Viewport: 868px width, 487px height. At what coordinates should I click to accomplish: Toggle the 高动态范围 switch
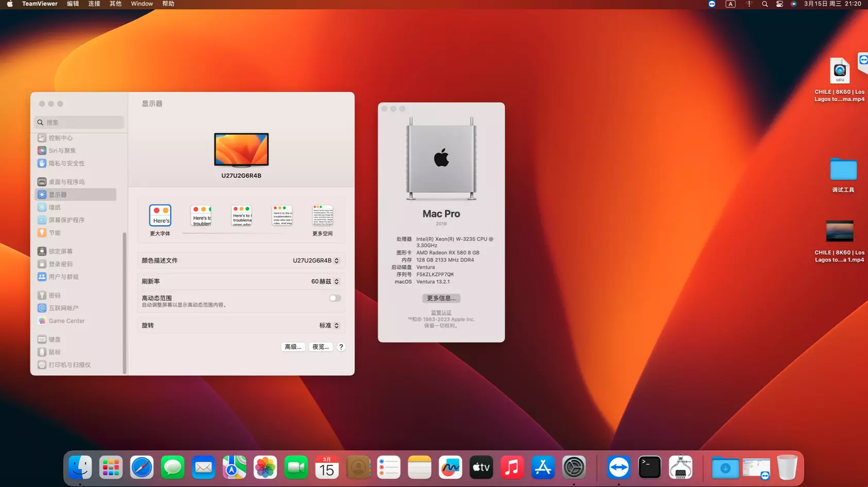pos(335,298)
